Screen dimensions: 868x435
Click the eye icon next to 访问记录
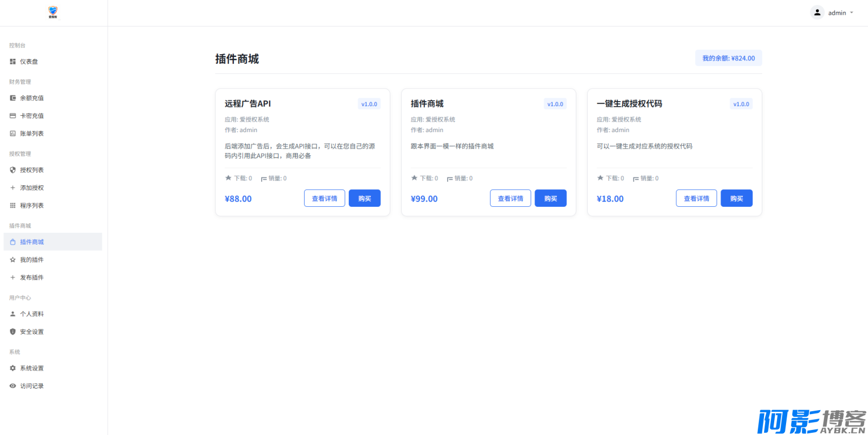pyautogui.click(x=12, y=386)
